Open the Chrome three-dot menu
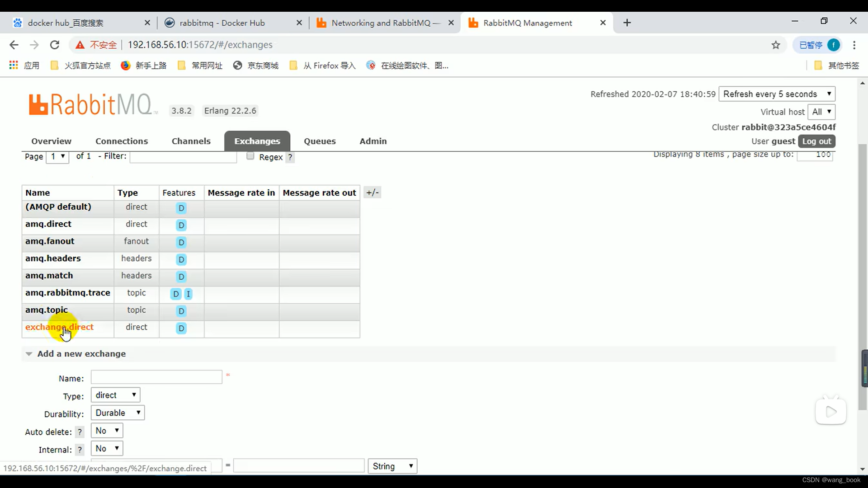The image size is (868, 488). (x=854, y=45)
